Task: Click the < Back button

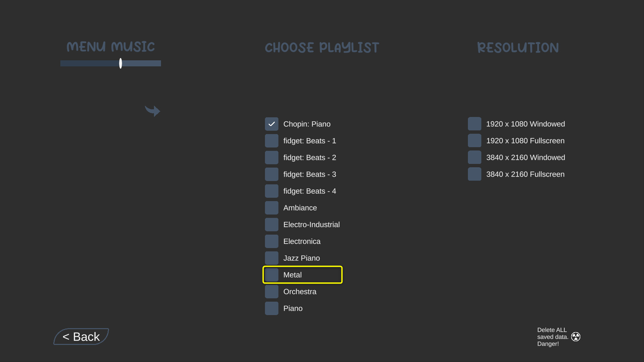Action: point(81,337)
